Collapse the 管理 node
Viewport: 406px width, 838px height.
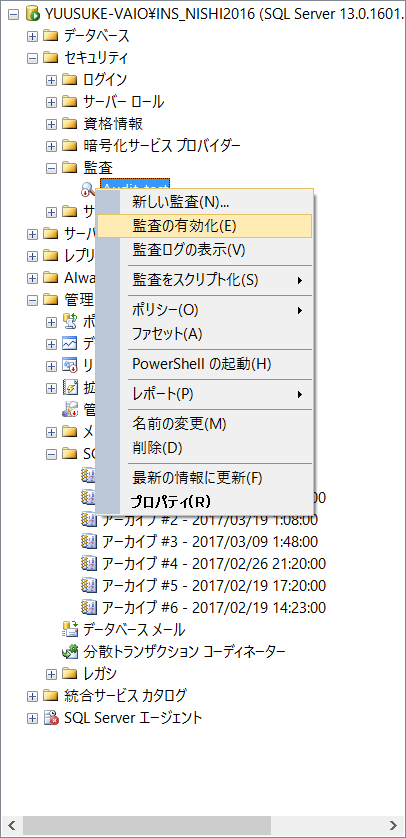coord(32,300)
